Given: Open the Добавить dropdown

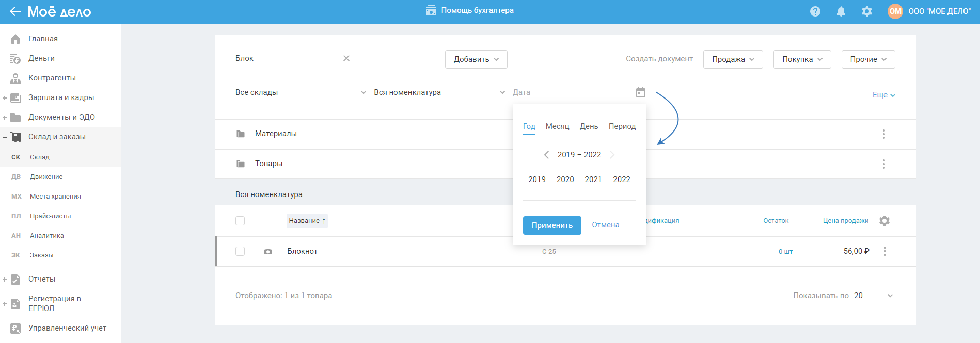Looking at the screenshot, I should [x=476, y=59].
